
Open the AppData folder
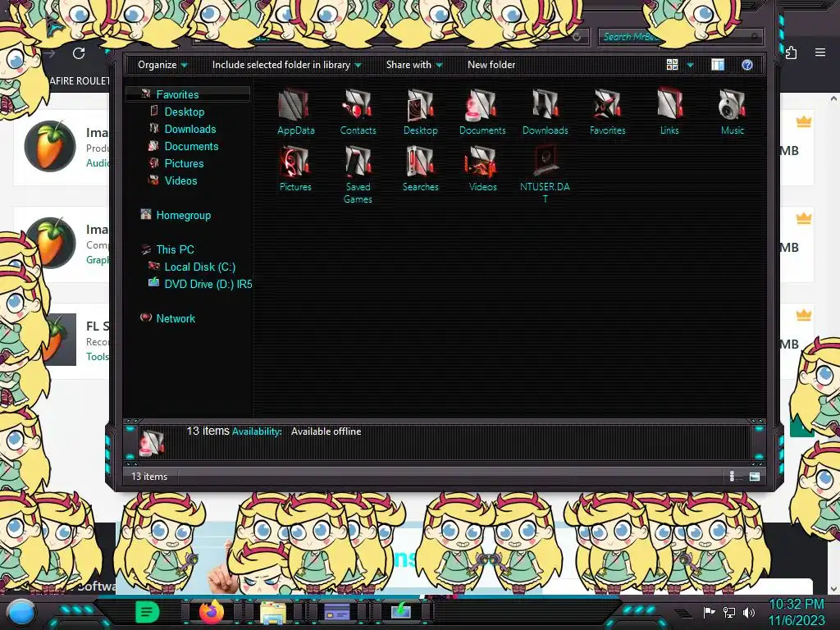tap(295, 112)
